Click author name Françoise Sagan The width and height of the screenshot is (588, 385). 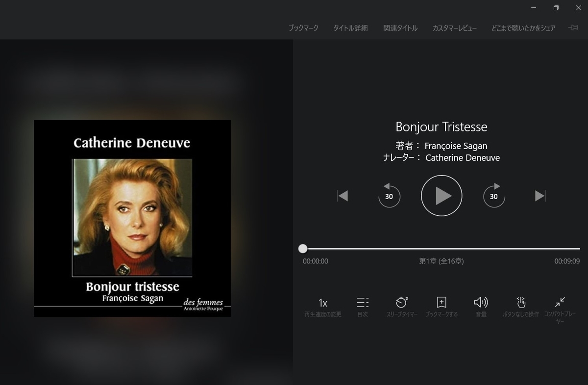coord(456,146)
